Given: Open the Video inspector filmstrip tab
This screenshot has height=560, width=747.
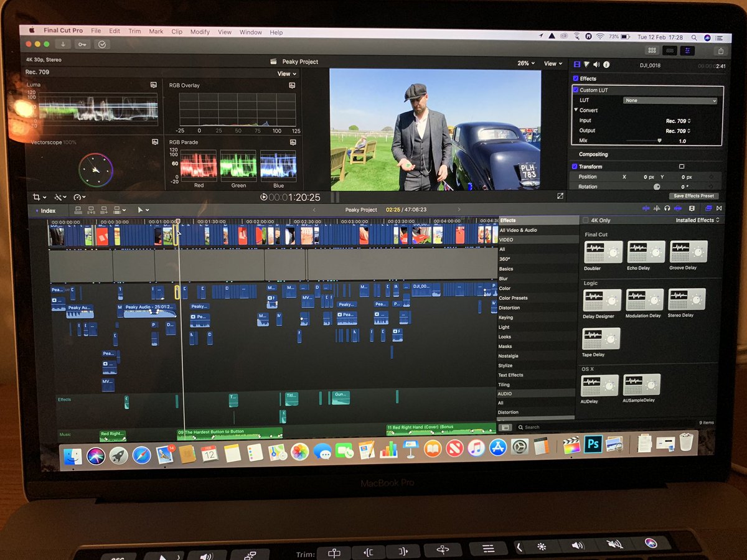Looking at the screenshot, I should (x=577, y=64).
